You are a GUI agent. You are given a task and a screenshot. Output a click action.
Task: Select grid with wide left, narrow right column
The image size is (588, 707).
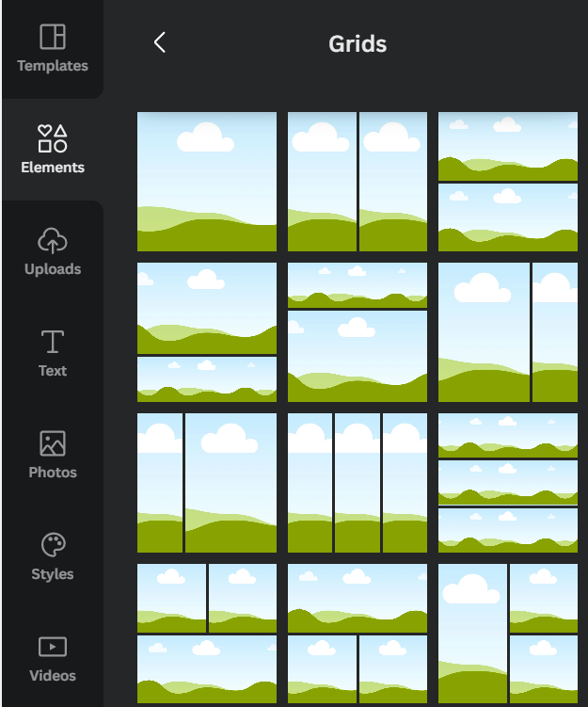point(508,332)
